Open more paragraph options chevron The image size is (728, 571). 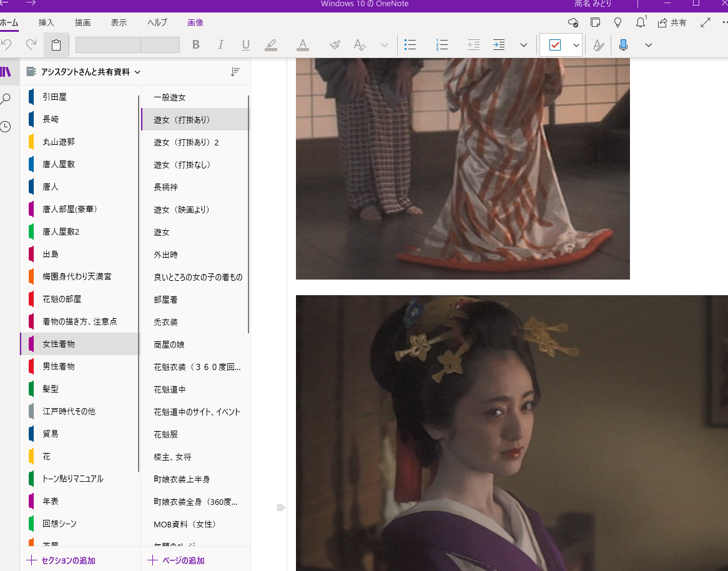pos(524,45)
